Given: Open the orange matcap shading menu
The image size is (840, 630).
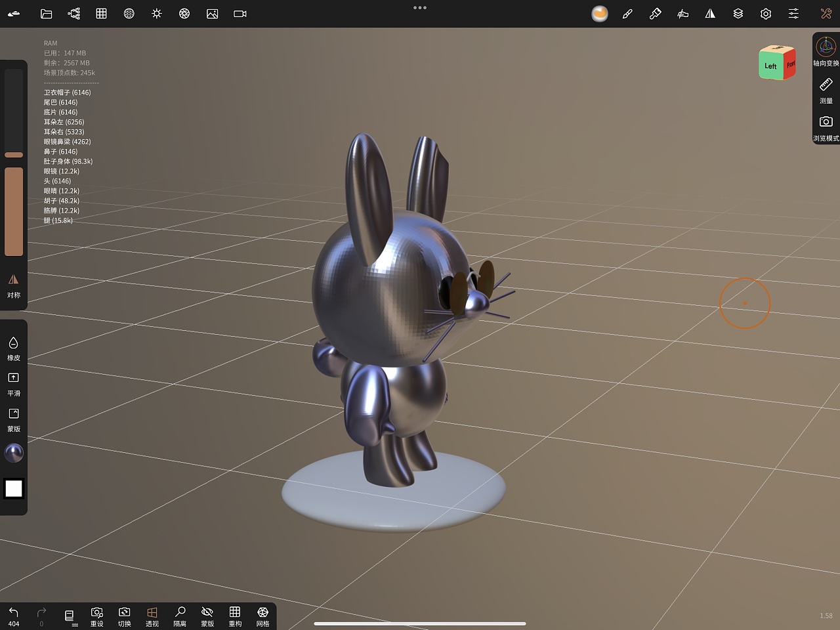Looking at the screenshot, I should click(600, 14).
